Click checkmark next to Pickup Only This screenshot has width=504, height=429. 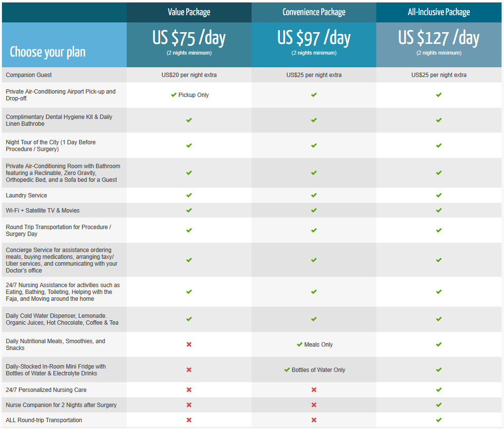point(174,95)
